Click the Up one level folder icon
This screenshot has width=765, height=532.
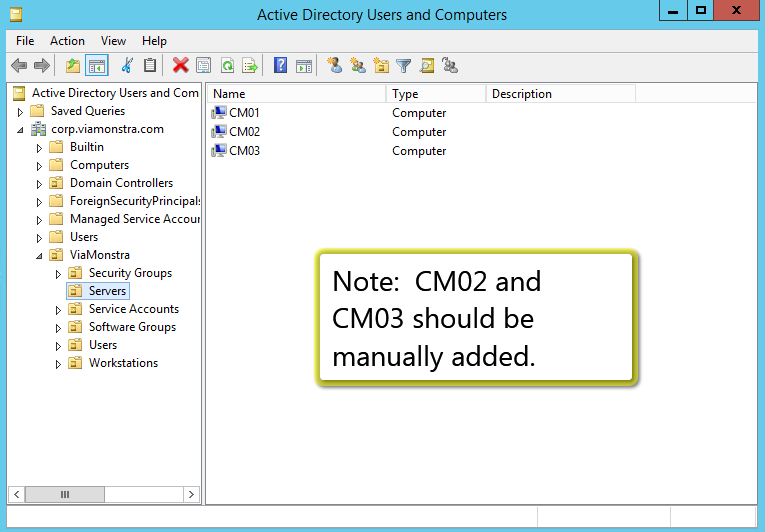click(x=72, y=66)
